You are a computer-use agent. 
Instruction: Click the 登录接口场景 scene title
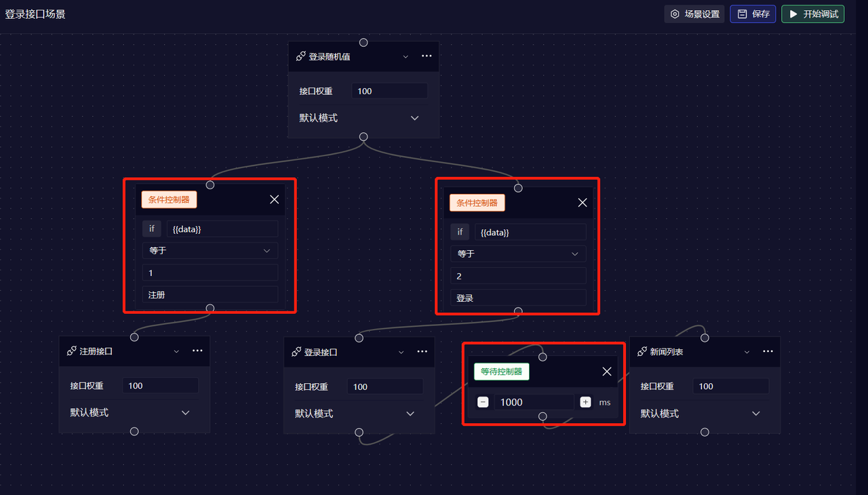[x=35, y=14]
